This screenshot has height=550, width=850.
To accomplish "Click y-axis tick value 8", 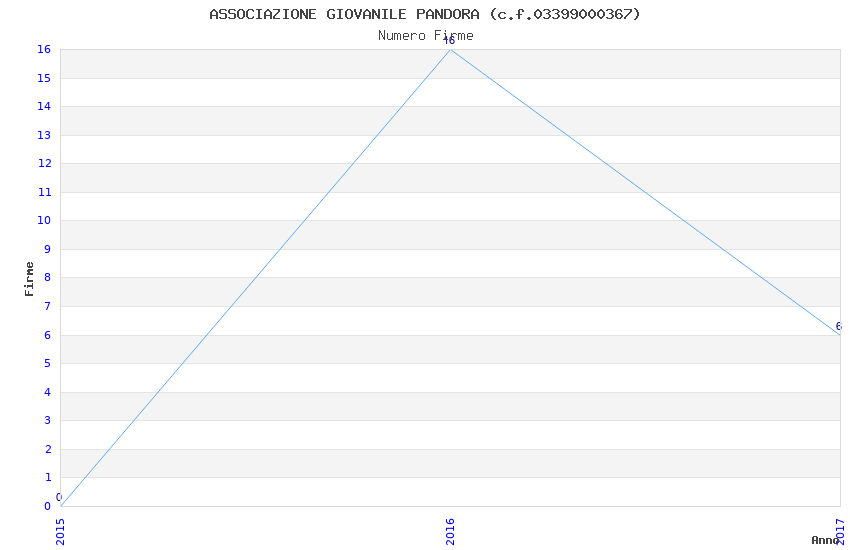I will 48,277.
